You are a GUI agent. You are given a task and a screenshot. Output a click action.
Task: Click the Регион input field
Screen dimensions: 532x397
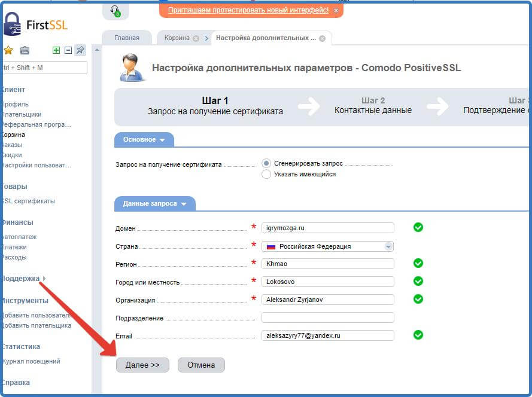[x=328, y=264]
